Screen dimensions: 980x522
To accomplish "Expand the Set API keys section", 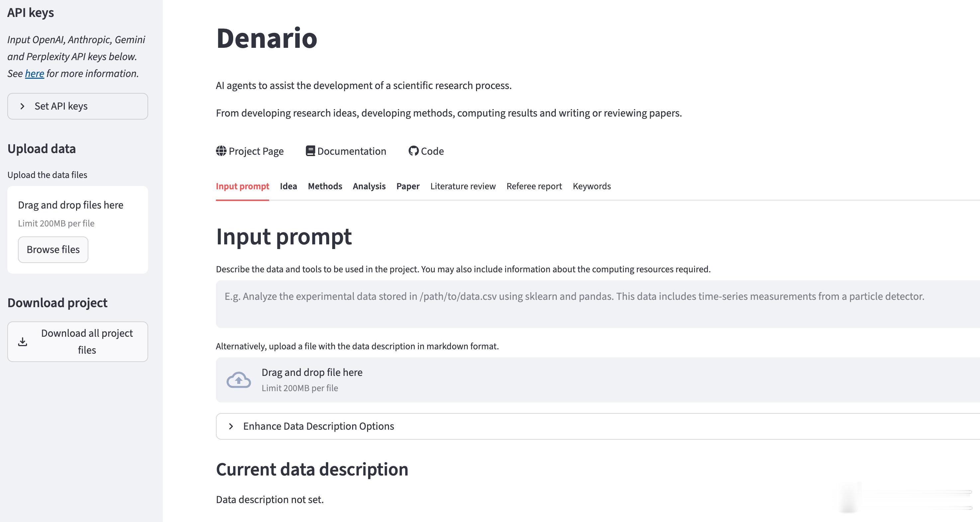I will coord(78,106).
